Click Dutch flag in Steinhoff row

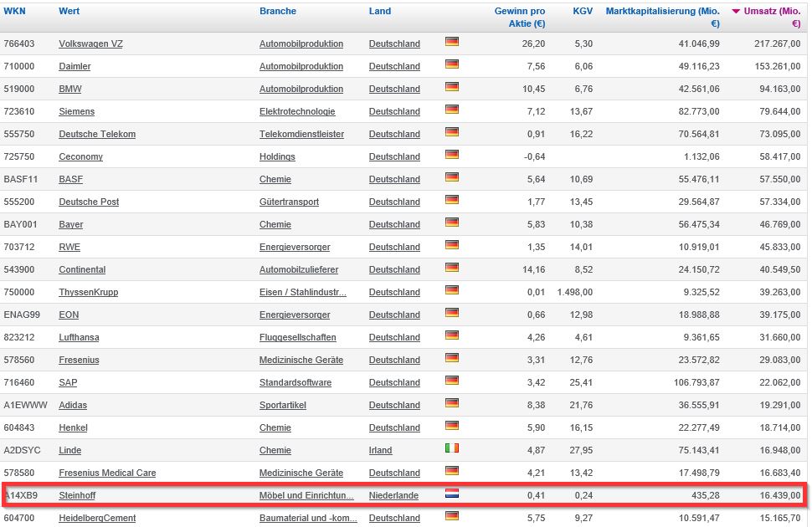(451, 493)
